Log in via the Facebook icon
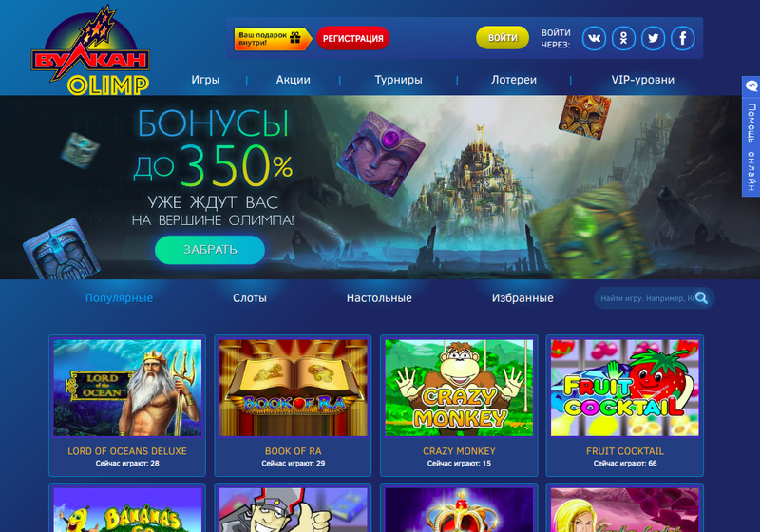This screenshot has height=532, width=760. (682, 38)
